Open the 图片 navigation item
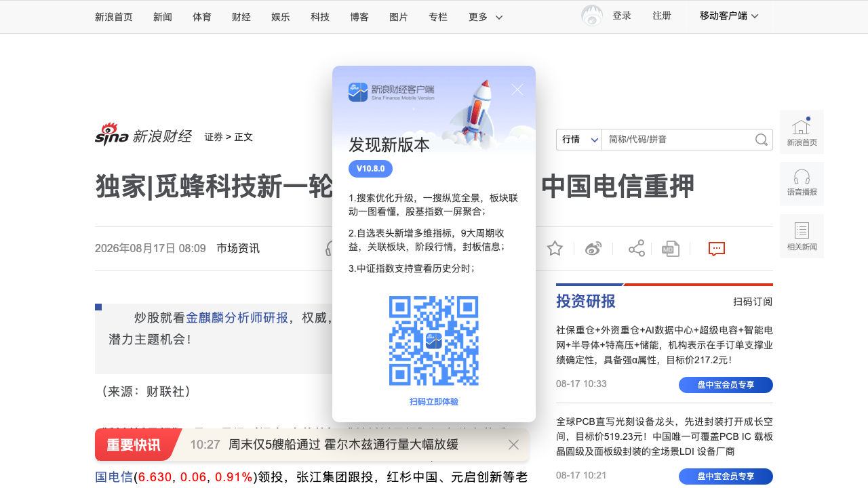868x488 pixels. (x=399, y=17)
